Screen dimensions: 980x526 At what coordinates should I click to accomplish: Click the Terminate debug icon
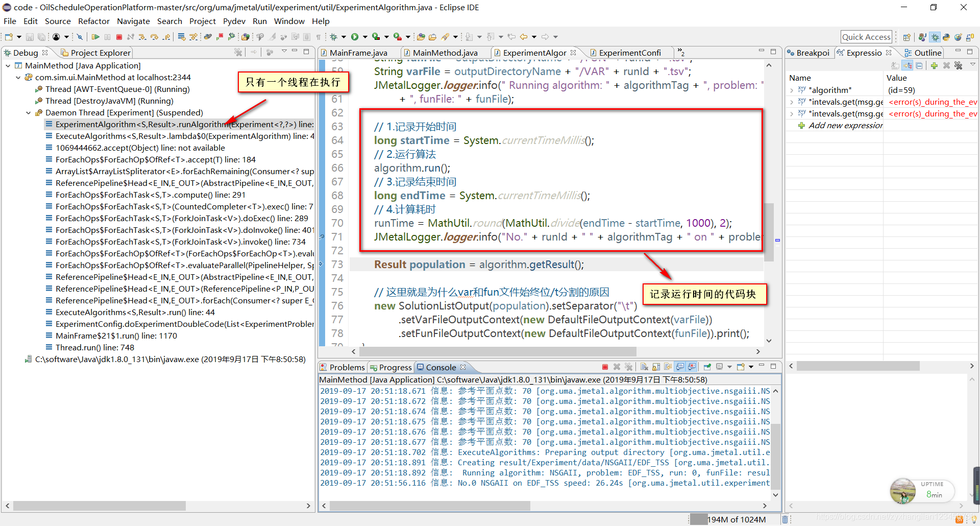tap(119, 36)
